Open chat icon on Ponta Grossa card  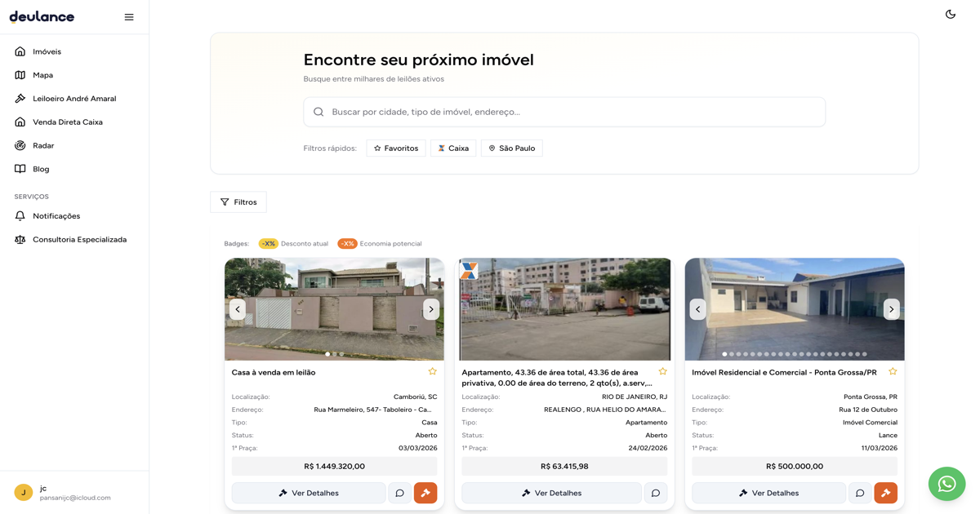pyautogui.click(x=860, y=493)
